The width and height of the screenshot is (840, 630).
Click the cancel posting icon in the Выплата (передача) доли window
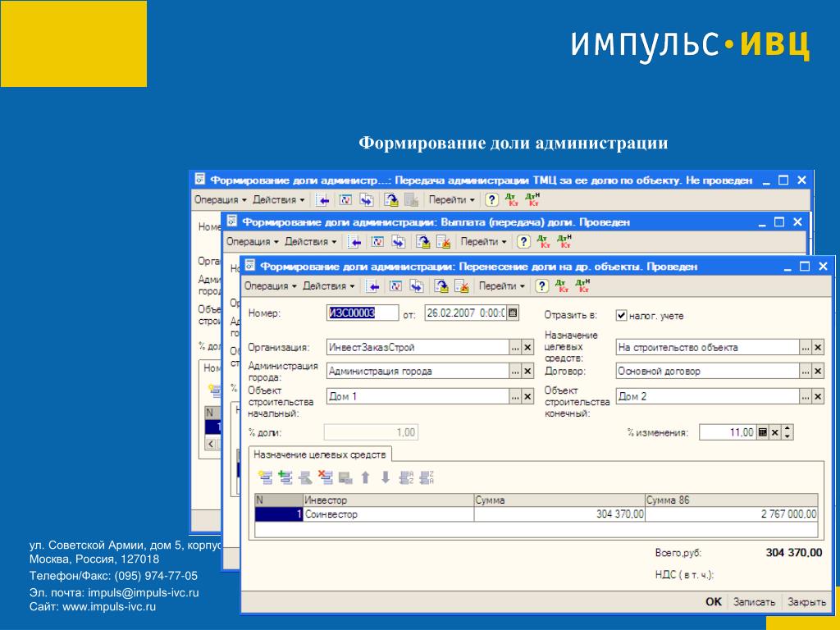click(443, 242)
